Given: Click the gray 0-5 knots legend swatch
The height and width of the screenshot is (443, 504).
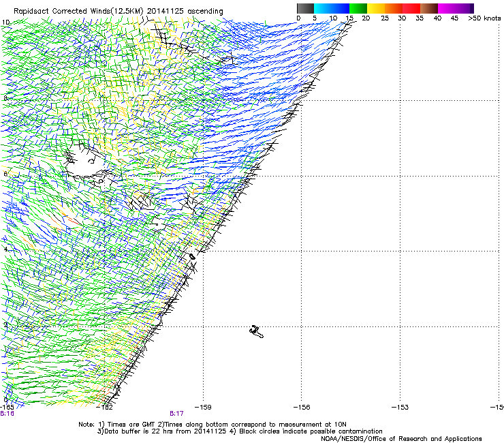Looking at the screenshot, I should 305,8.
